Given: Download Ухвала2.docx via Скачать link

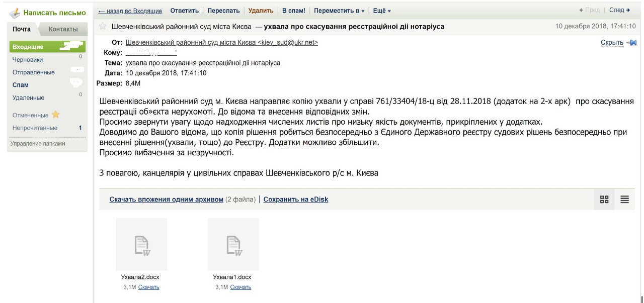Looking at the screenshot, I should click(148, 287).
